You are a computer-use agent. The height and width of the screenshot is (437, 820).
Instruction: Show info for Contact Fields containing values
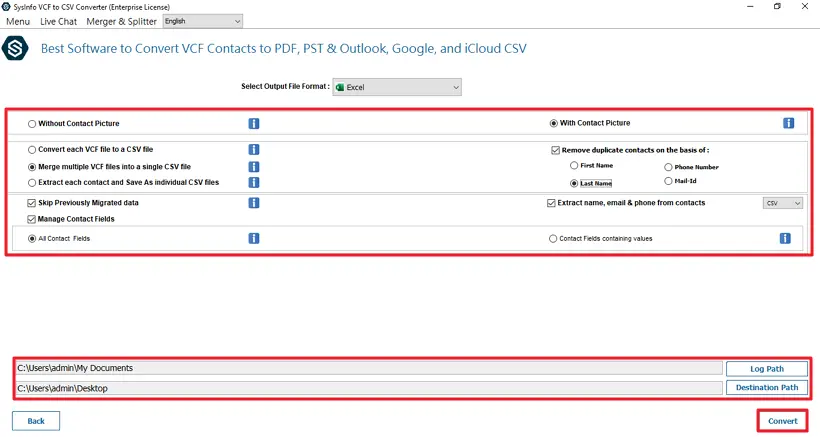pos(785,238)
